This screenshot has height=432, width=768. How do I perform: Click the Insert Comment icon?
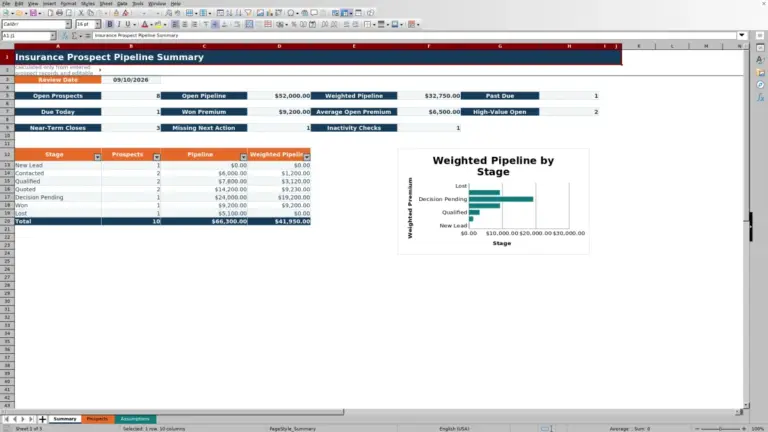tap(314, 13)
